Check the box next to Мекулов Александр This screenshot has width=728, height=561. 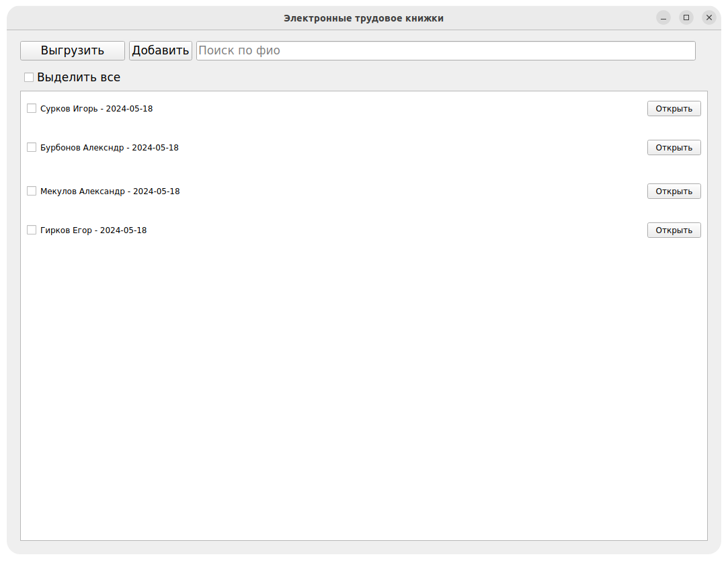pos(32,191)
